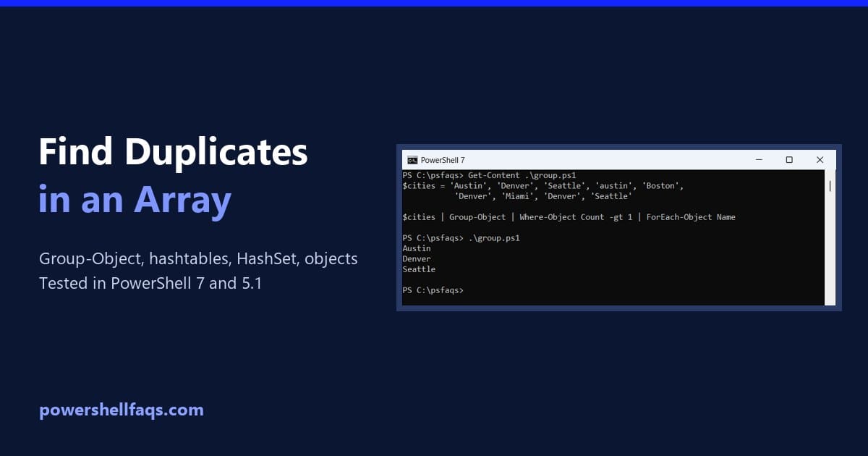Click the 'Find Duplicates' heading
Screen dimensions: 868x456
tap(174, 153)
